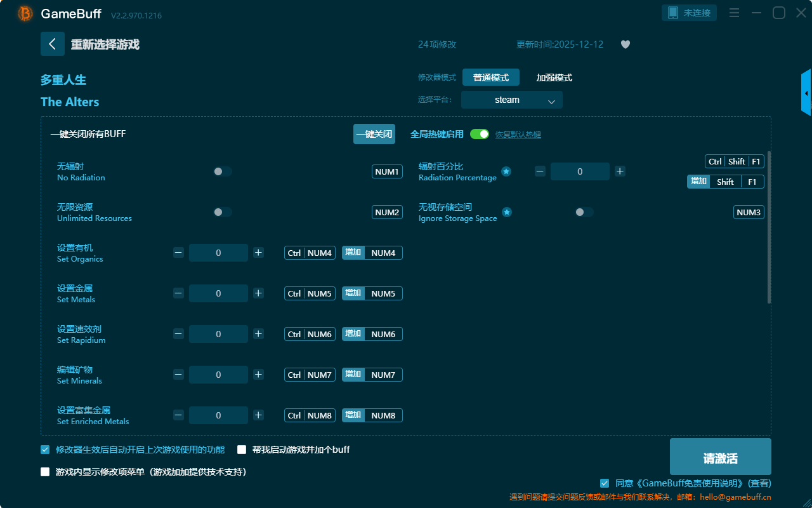Enable the Unlimited Resources switch

click(x=223, y=212)
